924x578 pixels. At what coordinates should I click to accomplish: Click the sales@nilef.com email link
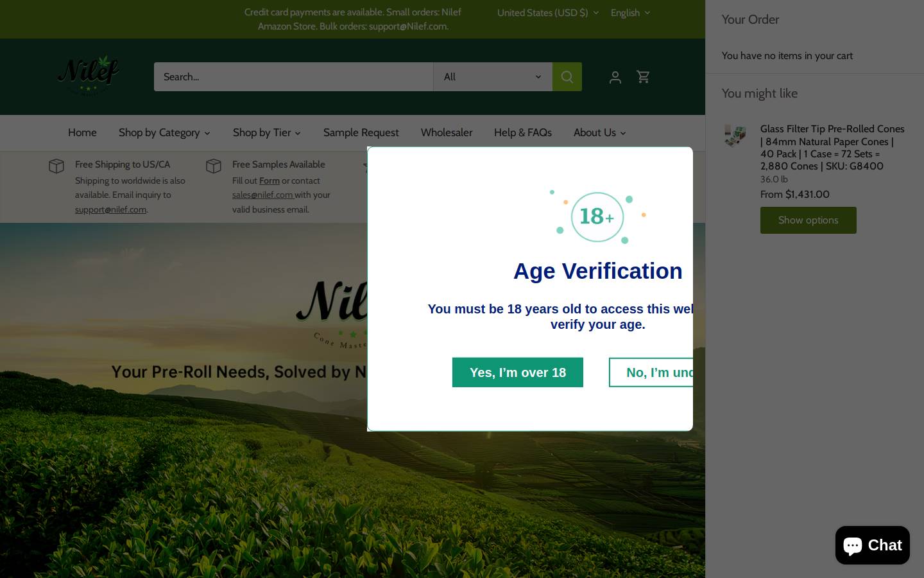coord(262,195)
